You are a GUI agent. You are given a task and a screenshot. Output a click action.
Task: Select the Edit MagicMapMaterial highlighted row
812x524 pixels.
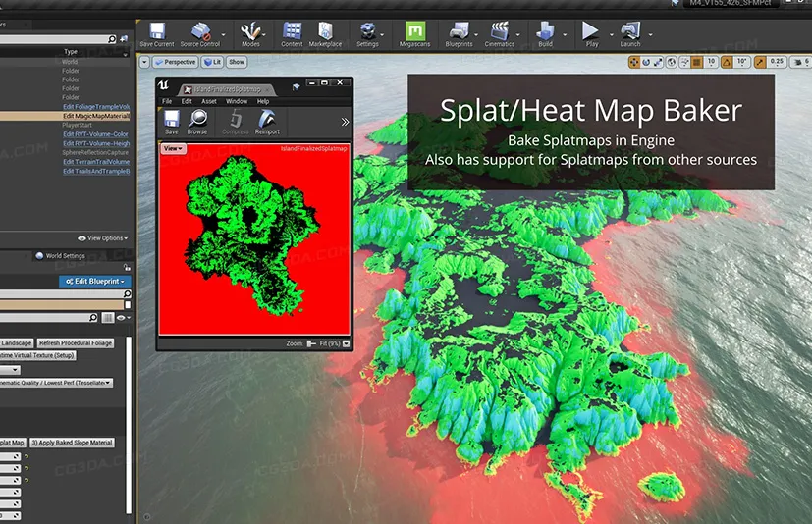pos(65,116)
